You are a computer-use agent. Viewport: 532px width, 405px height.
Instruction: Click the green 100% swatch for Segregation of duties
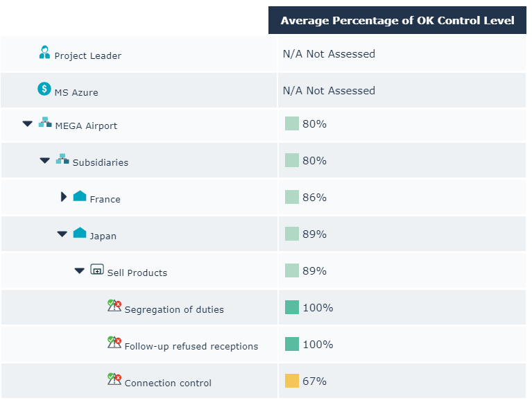pyautogui.click(x=292, y=307)
